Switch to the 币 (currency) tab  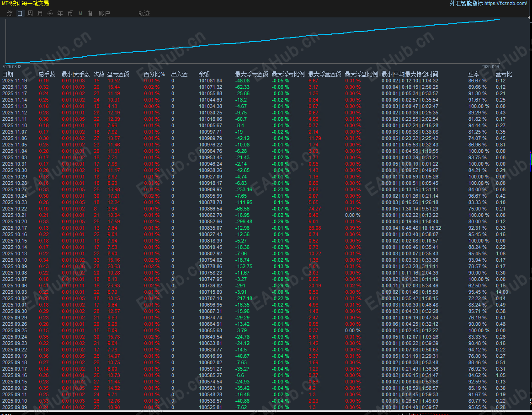point(70,14)
